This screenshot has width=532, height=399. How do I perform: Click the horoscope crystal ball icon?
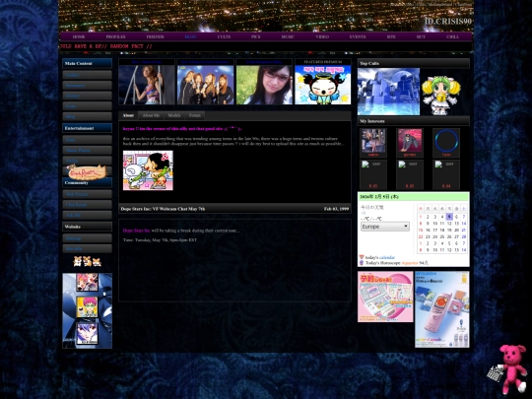(362, 263)
